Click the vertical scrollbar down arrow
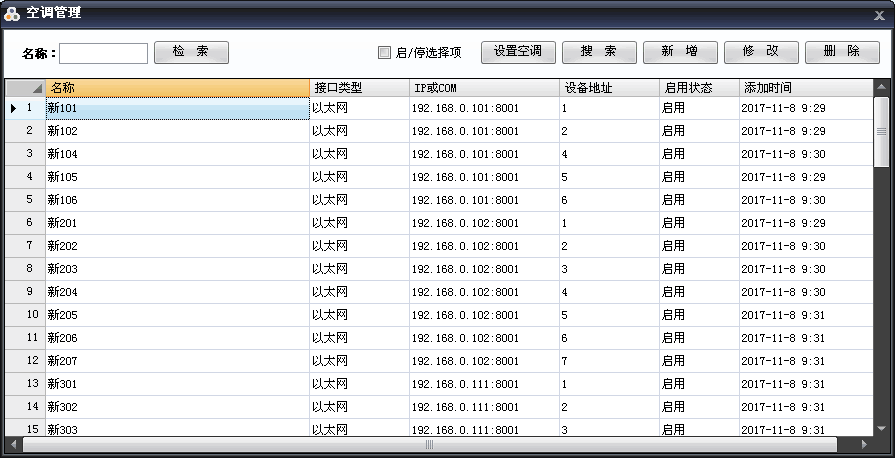The height and width of the screenshot is (458, 895). (880, 429)
